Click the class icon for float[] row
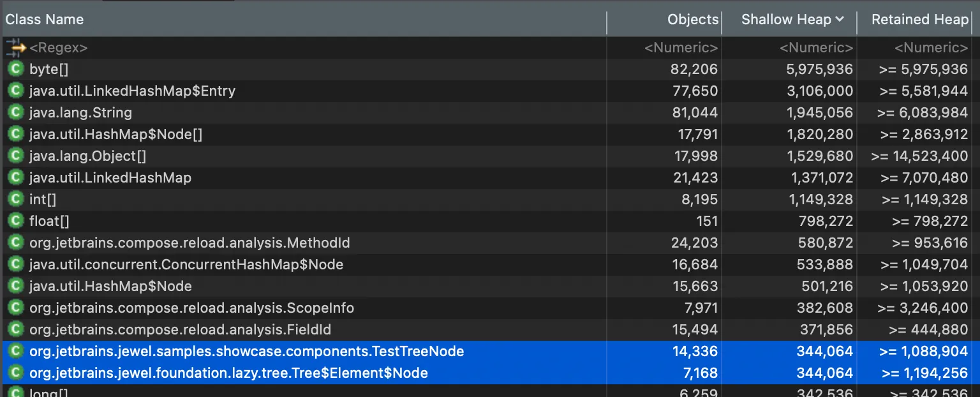 point(15,221)
